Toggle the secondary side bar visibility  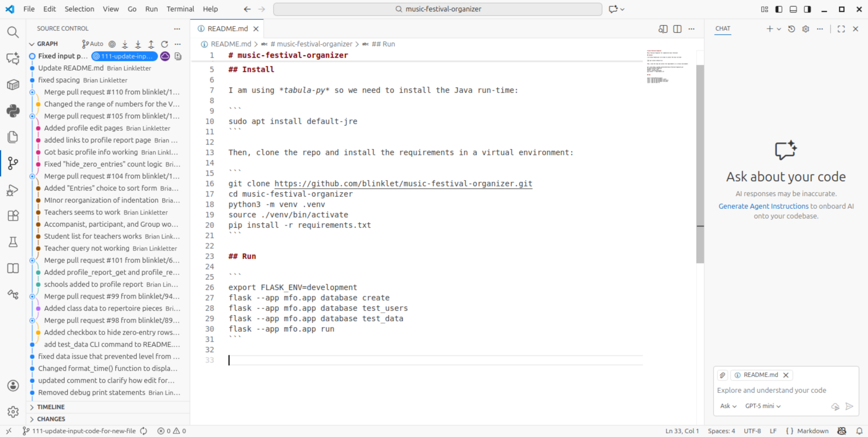807,9
